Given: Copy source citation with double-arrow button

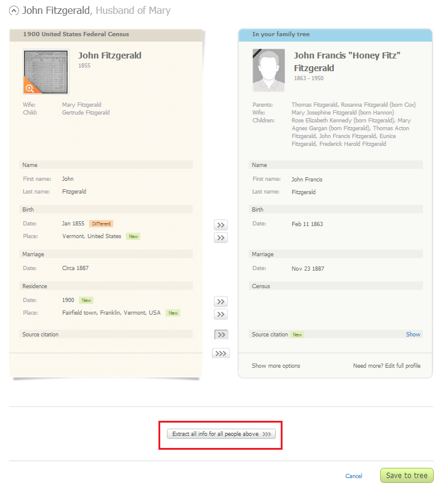Looking at the screenshot, I should (221, 335).
